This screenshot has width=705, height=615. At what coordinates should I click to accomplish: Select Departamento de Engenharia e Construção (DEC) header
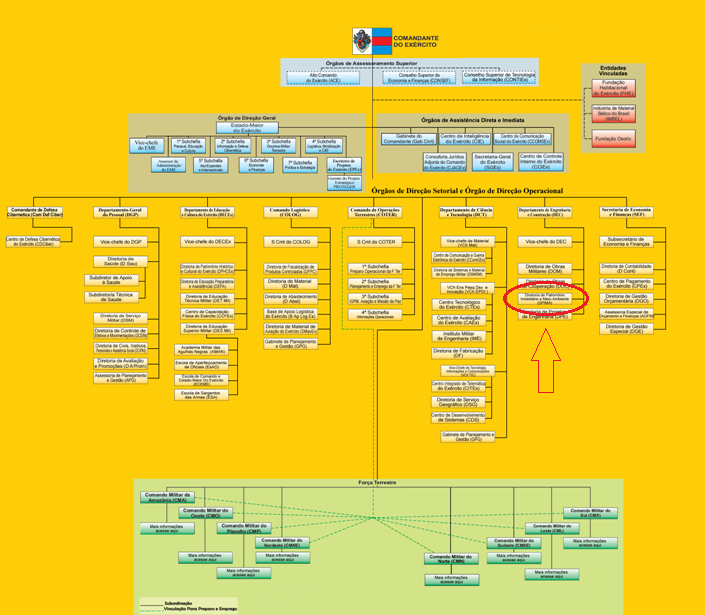pyautogui.click(x=544, y=212)
